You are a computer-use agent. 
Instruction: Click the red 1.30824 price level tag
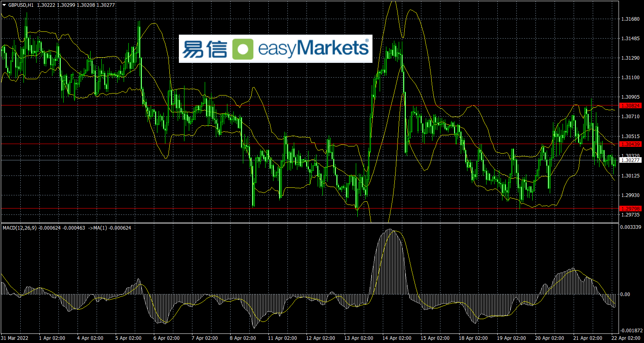click(x=630, y=106)
